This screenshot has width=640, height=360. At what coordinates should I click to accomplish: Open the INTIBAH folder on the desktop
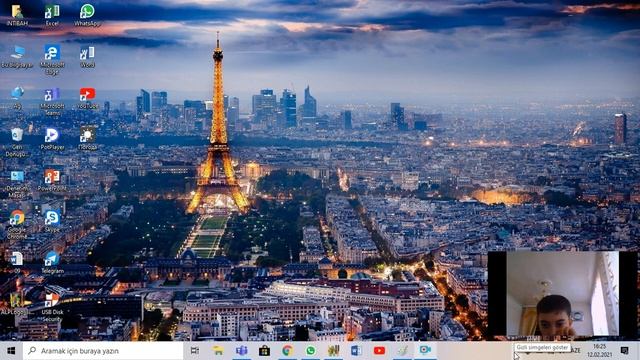(x=17, y=15)
